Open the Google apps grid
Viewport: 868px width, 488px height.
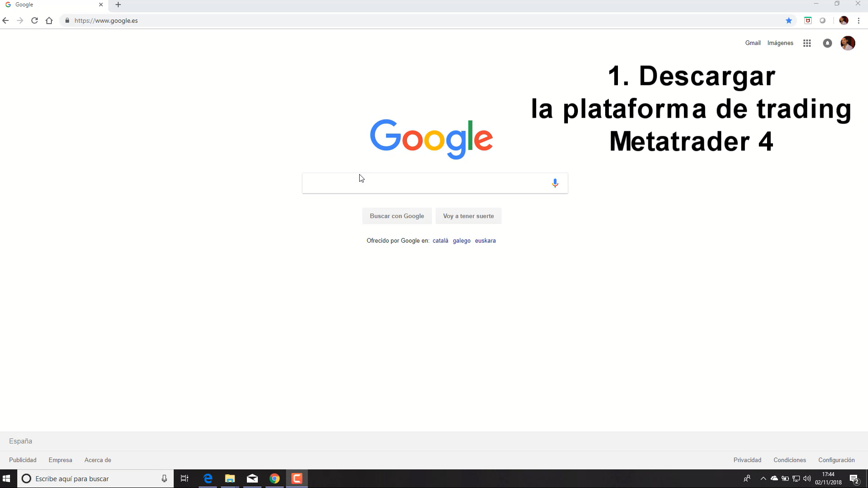pyautogui.click(x=807, y=43)
